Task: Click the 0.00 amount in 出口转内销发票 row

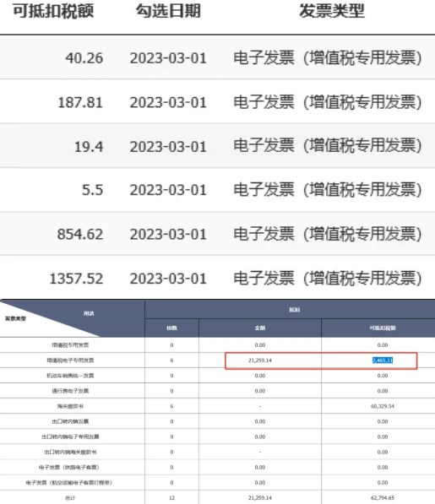Action: tap(260, 421)
